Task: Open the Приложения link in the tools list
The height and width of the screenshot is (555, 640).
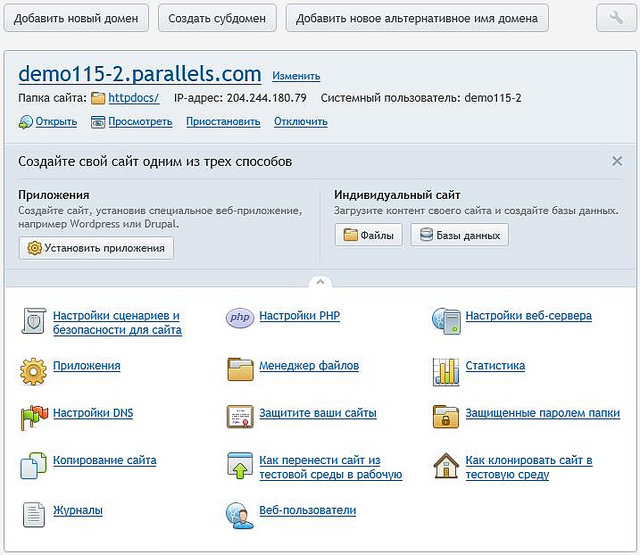Action: click(87, 366)
